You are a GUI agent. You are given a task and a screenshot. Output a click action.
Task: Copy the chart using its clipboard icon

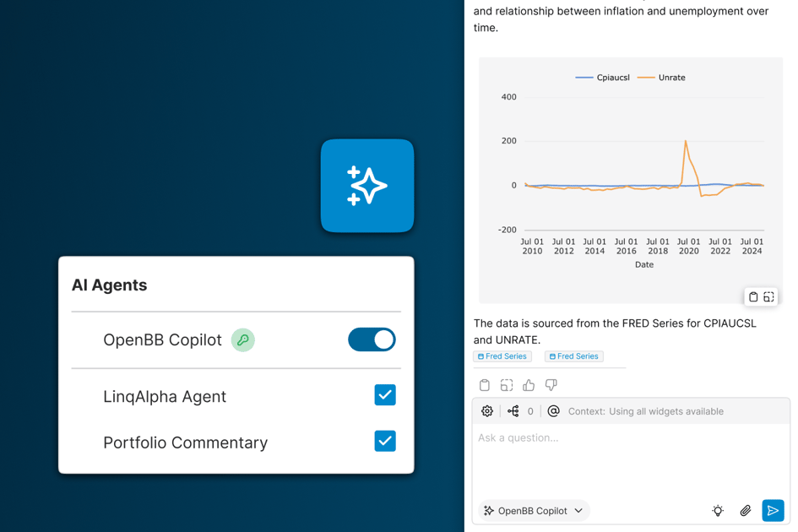click(753, 297)
